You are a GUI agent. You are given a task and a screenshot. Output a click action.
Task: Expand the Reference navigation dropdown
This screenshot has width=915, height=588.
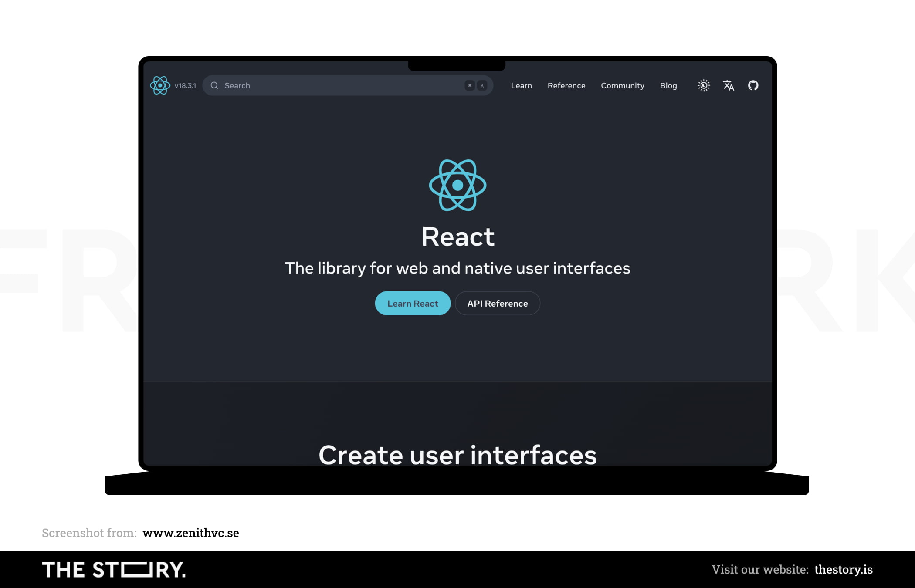click(566, 85)
